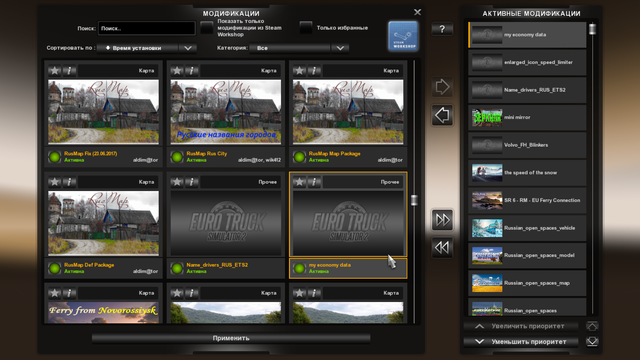Screen dimensions: 640x360
Task: Show info for RusMap Rus City mod
Action: [x=191, y=71]
